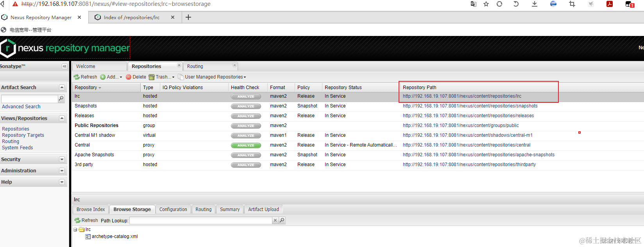Close the Repositories tab
The image size is (644, 247).
179,65
